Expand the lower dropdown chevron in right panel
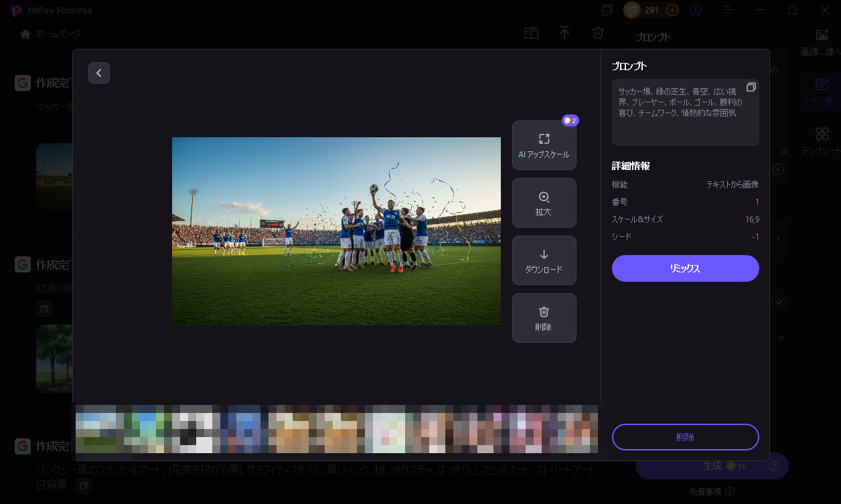Image resolution: width=841 pixels, height=504 pixels. click(x=781, y=338)
